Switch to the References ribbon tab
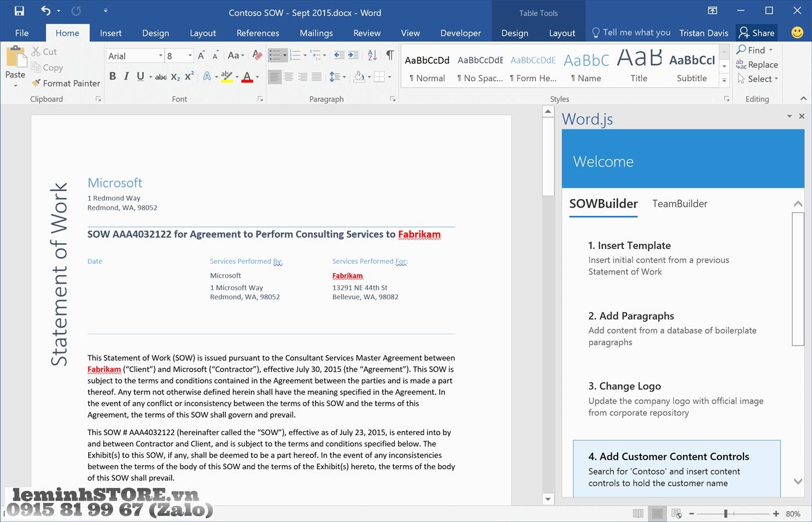 258,33
